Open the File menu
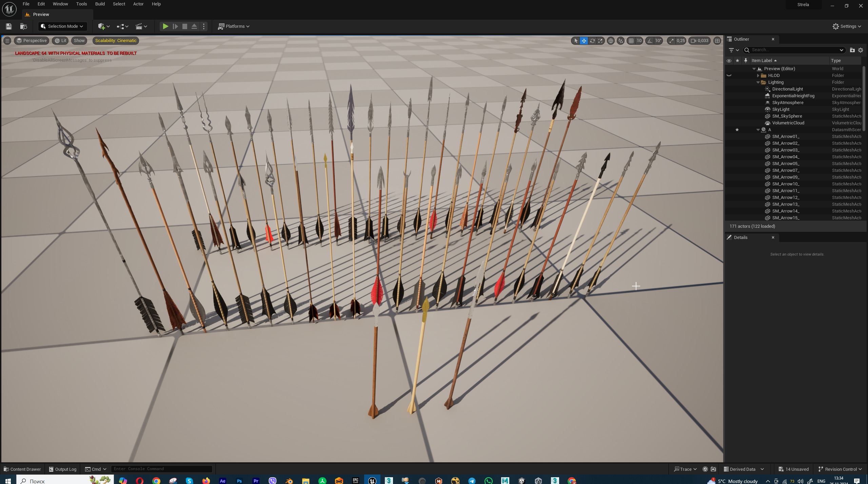The width and height of the screenshot is (868, 484). [26, 4]
